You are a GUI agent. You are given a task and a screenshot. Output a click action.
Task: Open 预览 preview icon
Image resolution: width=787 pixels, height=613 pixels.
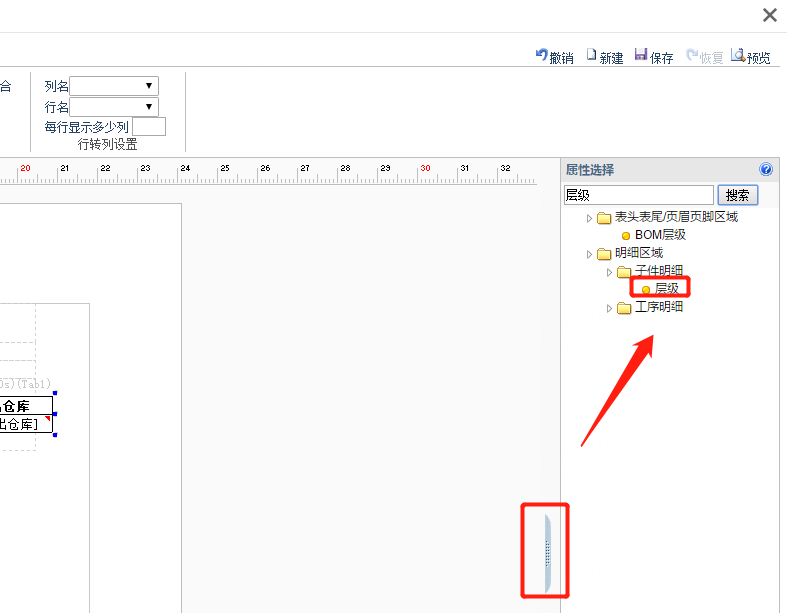click(737, 55)
